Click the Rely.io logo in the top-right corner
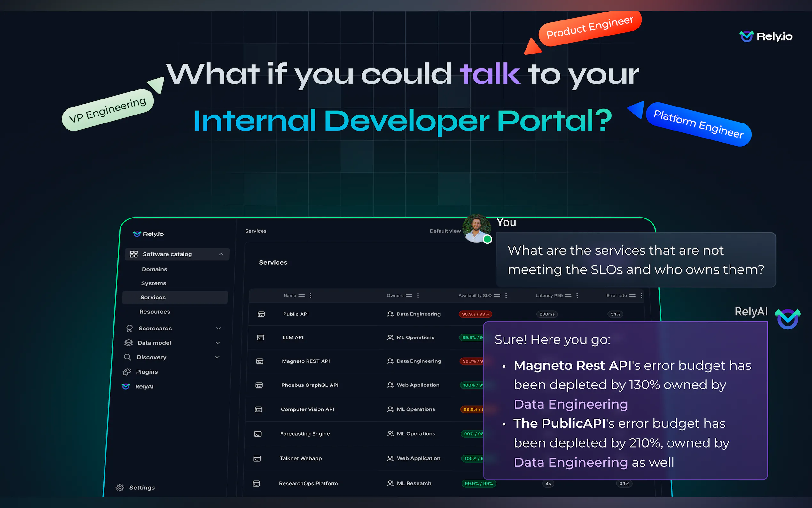Screen dimensions: 812x508 point(766,36)
